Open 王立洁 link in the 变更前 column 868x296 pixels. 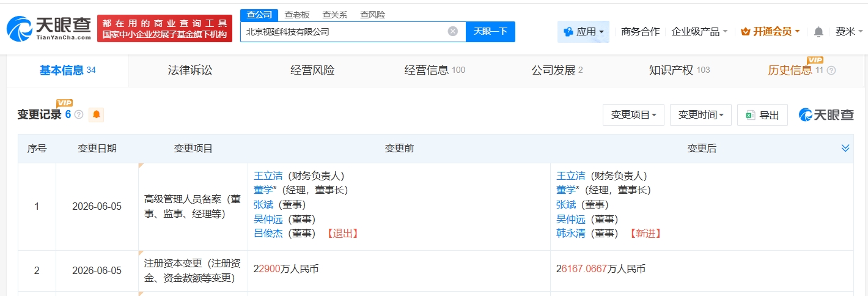(x=268, y=176)
